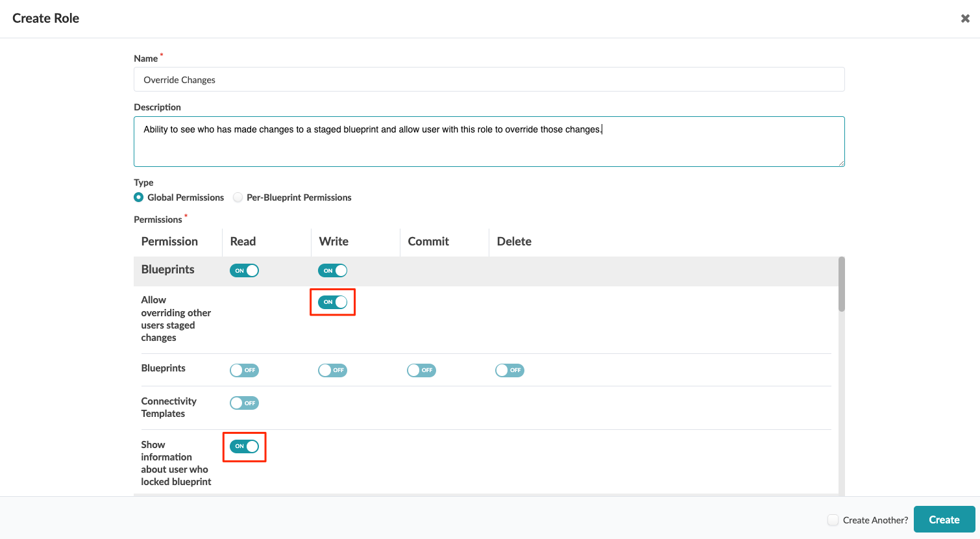Toggle Blueprints group Write switch

[x=332, y=271]
